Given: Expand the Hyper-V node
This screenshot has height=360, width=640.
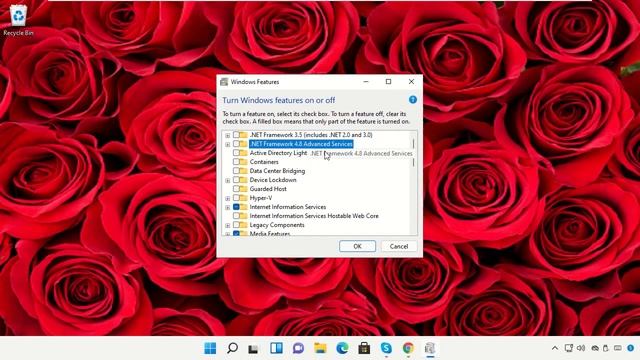Looking at the screenshot, I should [227, 198].
